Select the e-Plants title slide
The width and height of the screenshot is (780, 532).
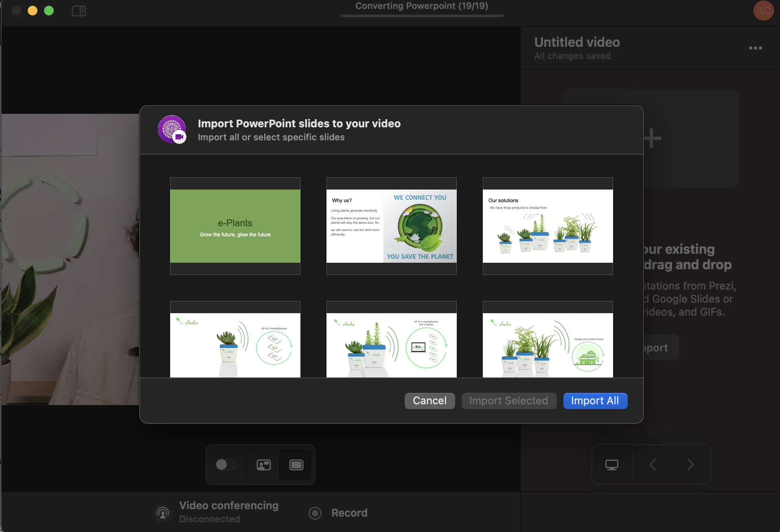click(235, 226)
